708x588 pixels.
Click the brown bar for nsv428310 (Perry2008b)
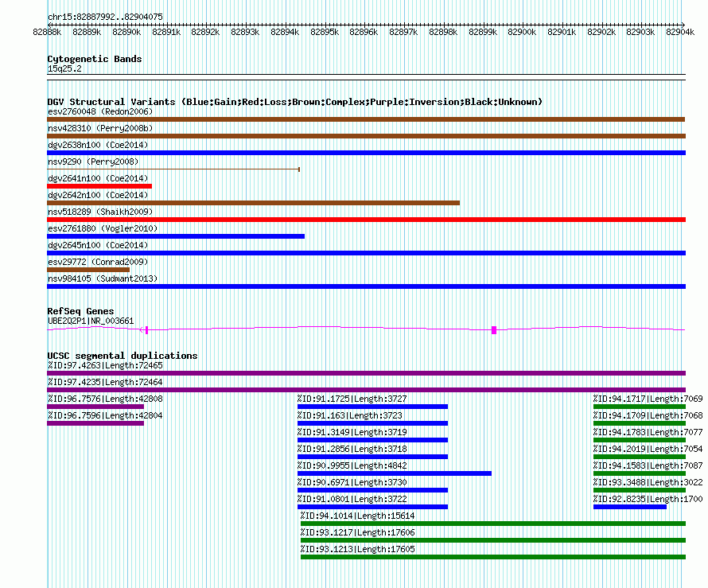pos(366,136)
